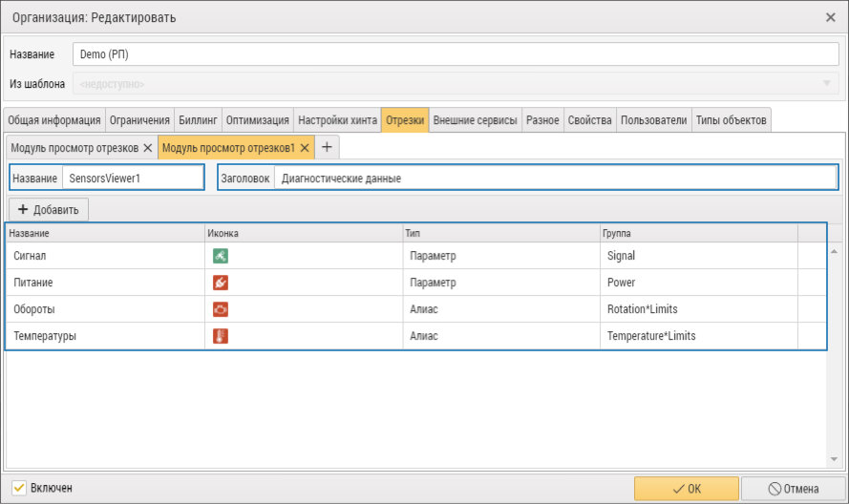Screen dimensions: 849x504
Task: Click the red plug icon for Питание
Action: pyautogui.click(x=221, y=283)
